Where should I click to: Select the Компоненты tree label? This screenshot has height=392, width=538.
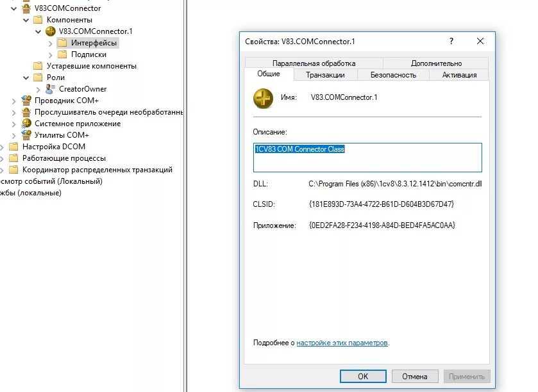pyautogui.click(x=69, y=19)
